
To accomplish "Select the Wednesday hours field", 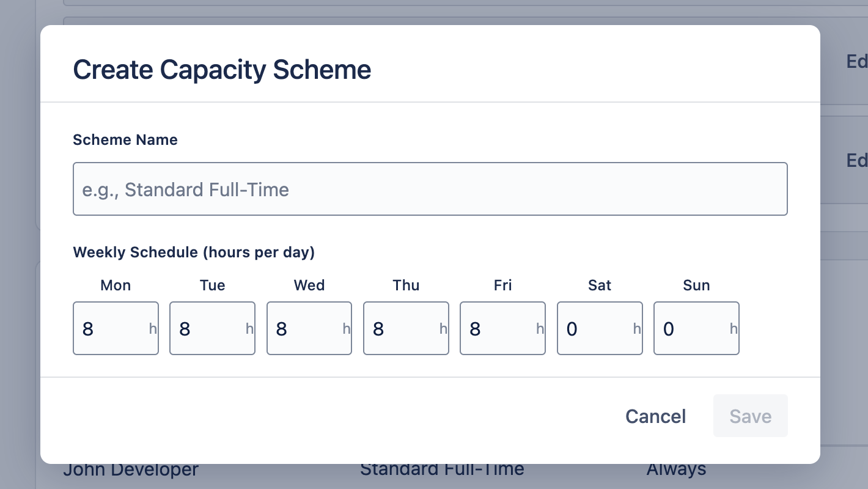I will pos(309,328).
